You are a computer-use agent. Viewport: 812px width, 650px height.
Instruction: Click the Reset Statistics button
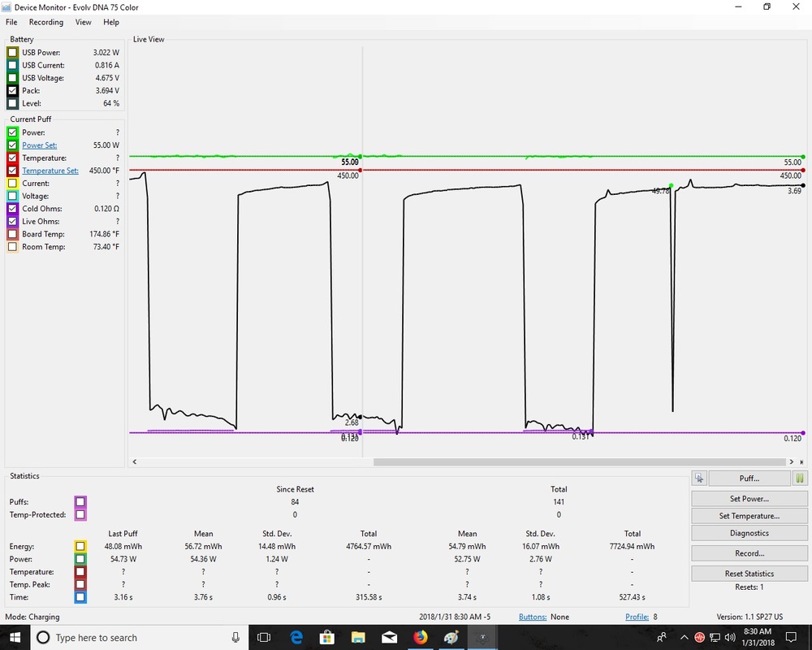pos(749,574)
